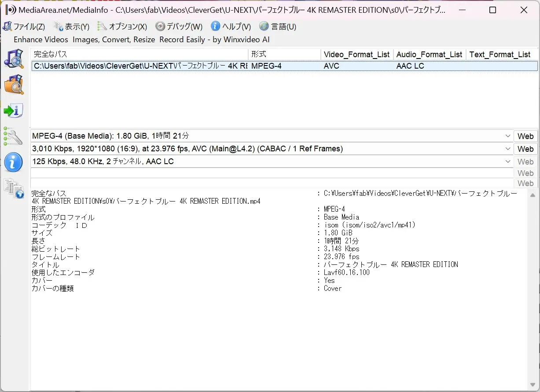This screenshot has width=540, height=392.
Task: Click the Lavf60.16.100 encoder value
Action: coord(347,272)
